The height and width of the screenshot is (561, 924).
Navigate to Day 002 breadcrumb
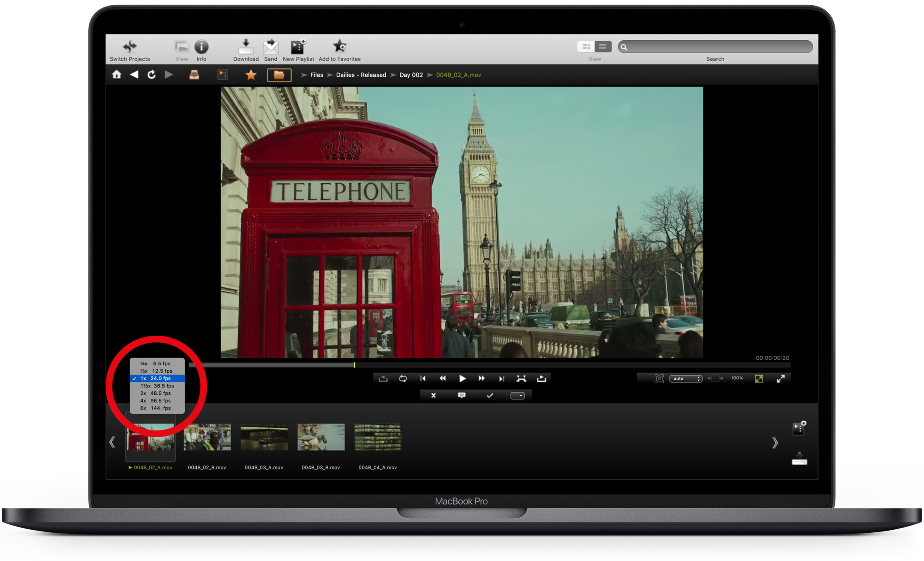[411, 75]
